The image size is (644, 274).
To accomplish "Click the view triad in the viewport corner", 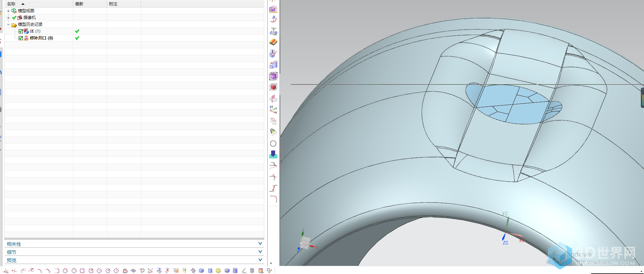I will click(x=306, y=241).
